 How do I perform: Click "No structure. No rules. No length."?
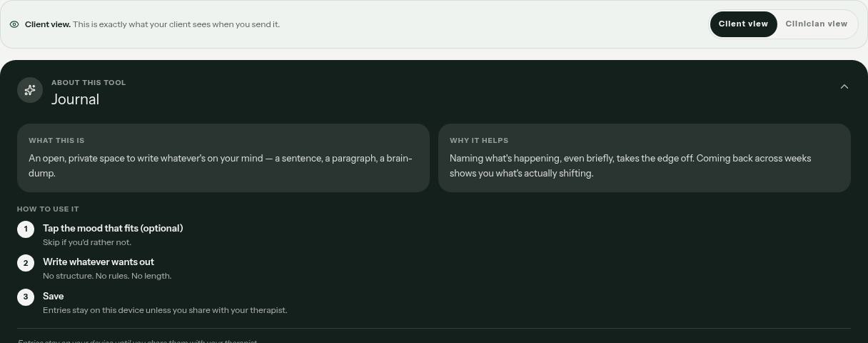107,276
